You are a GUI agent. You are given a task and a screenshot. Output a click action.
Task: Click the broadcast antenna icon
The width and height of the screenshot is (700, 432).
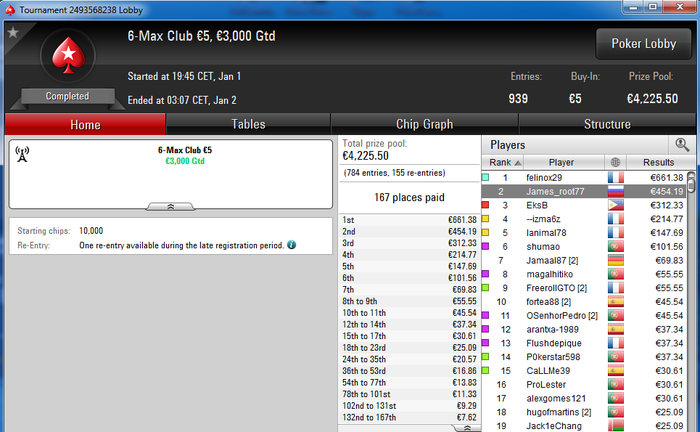(22, 154)
